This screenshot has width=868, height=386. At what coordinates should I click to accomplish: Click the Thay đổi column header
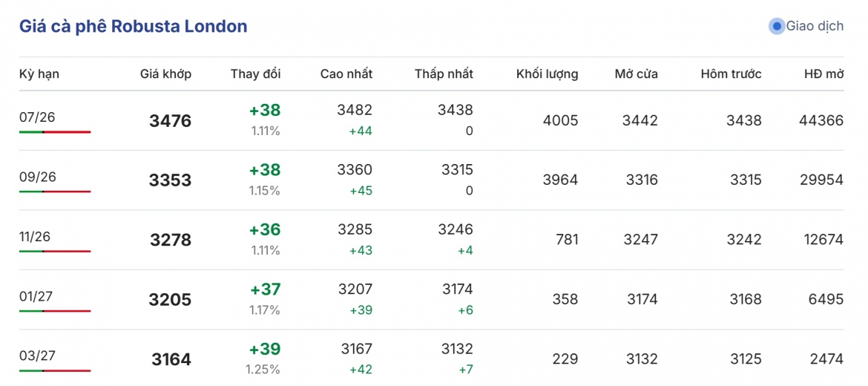coord(256,73)
